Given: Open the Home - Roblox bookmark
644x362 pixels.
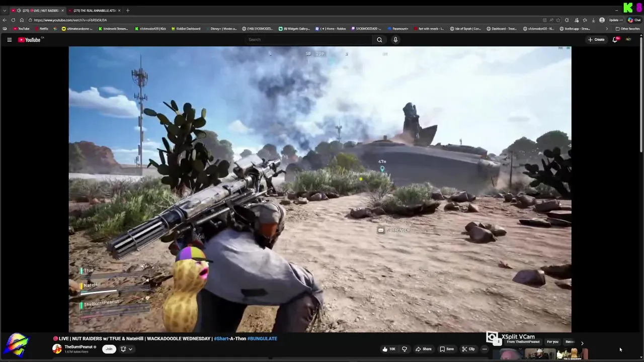Looking at the screenshot, I should point(331,29).
